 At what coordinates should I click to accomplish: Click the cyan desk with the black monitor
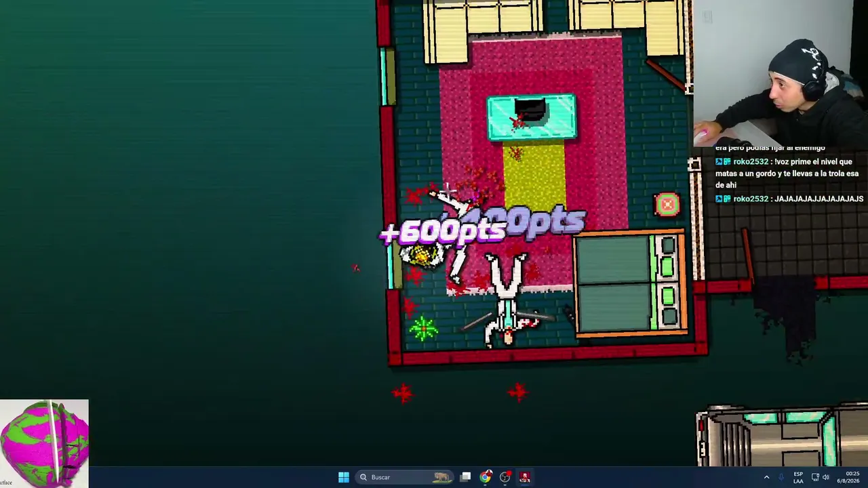532,118
